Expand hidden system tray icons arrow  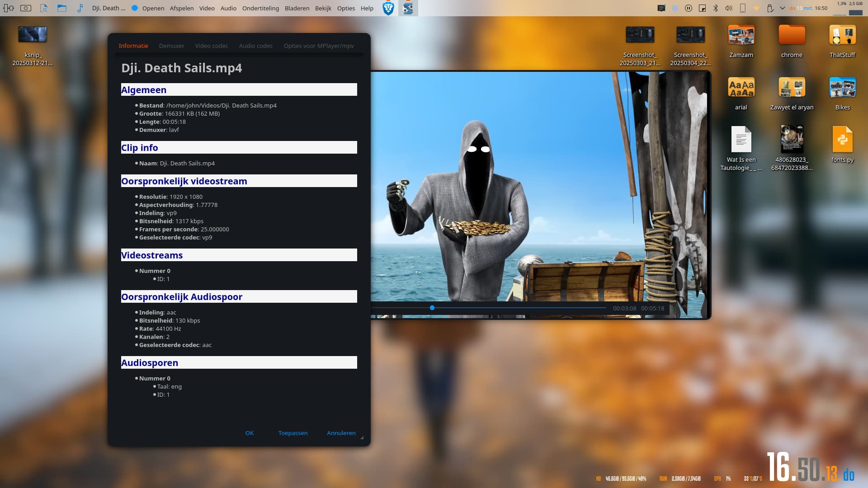(783, 8)
